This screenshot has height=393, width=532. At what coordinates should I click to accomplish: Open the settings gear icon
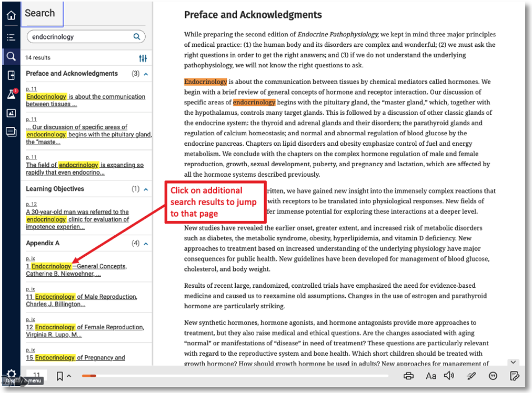[x=11, y=375]
